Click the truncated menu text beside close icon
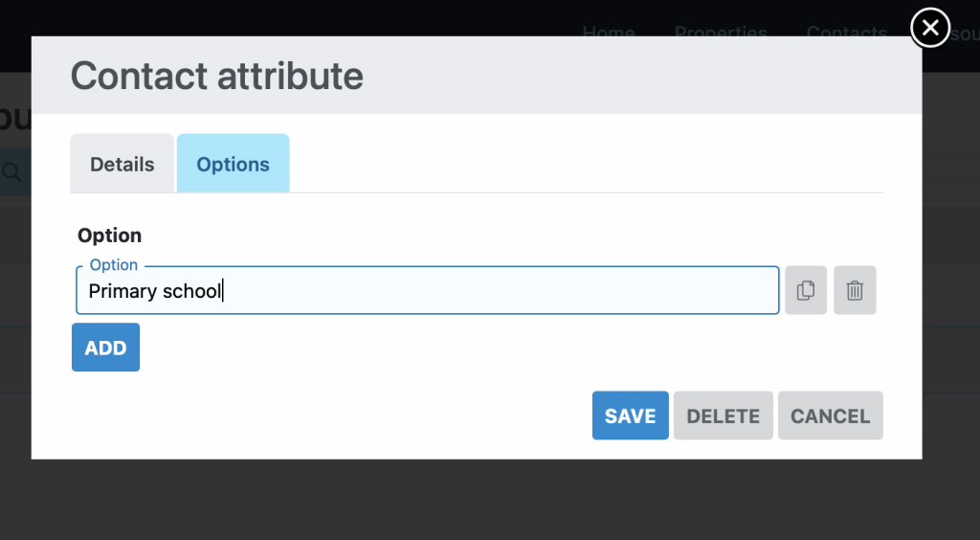Viewport: 980px width, 540px height. (x=965, y=34)
